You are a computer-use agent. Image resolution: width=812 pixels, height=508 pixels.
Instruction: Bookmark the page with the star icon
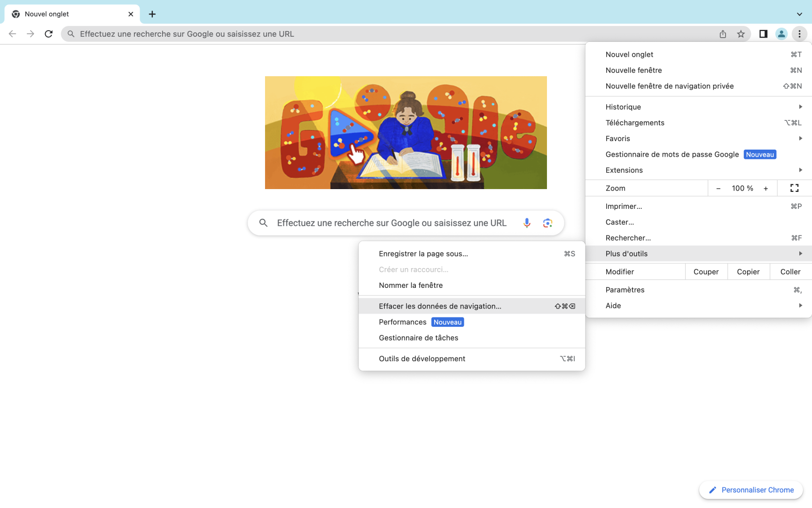click(741, 34)
